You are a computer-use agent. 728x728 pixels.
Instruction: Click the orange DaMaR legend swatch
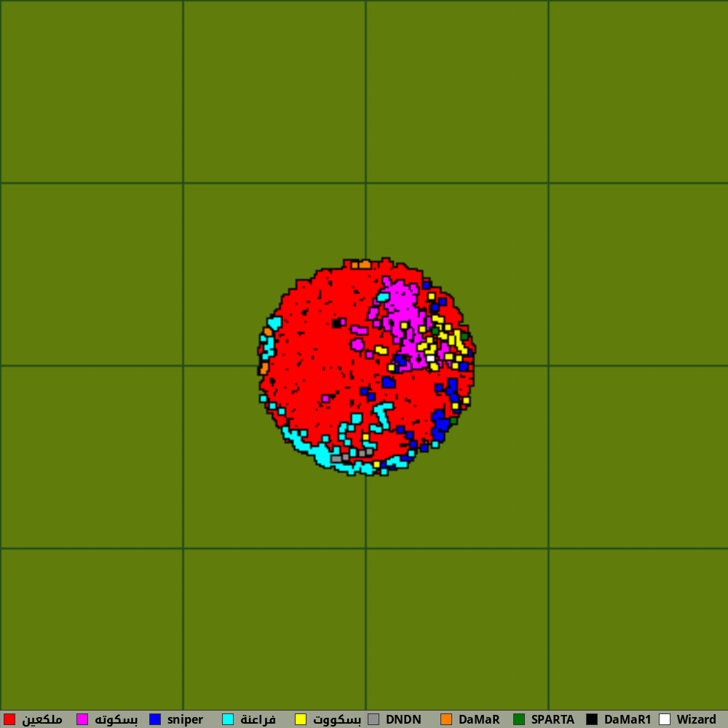[x=446, y=719]
